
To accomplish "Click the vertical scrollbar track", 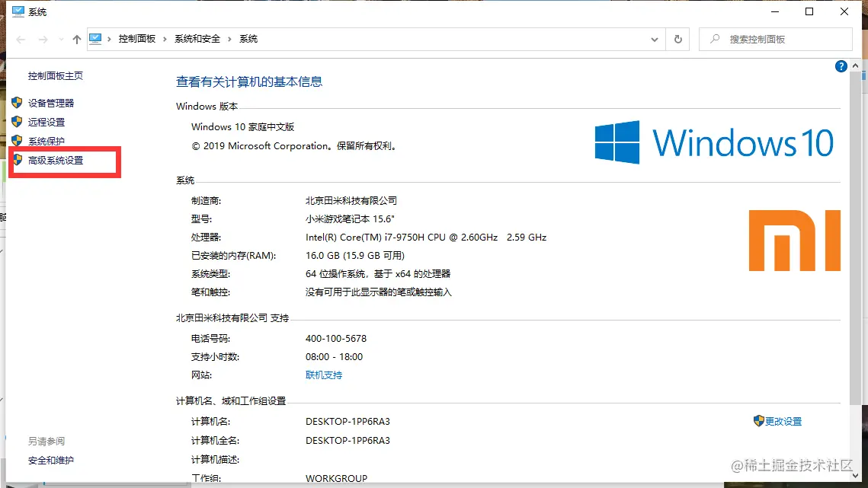I will click(x=855, y=437).
